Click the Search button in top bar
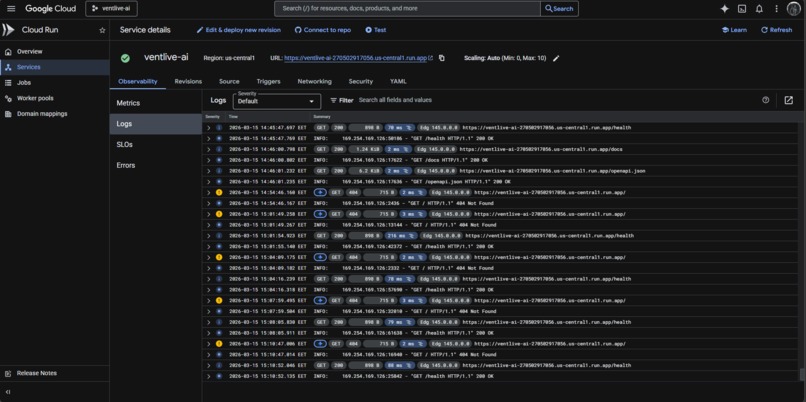The image size is (806, 402). tap(559, 9)
